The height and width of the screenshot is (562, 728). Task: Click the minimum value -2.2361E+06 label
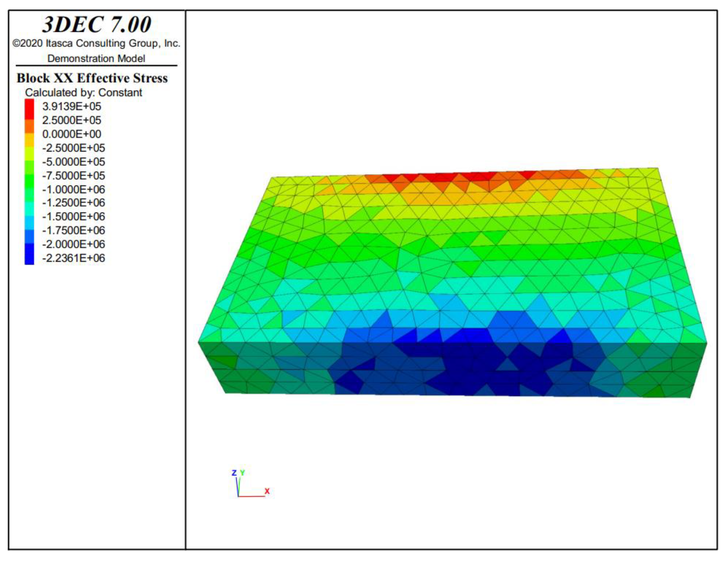(x=74, y=258)
